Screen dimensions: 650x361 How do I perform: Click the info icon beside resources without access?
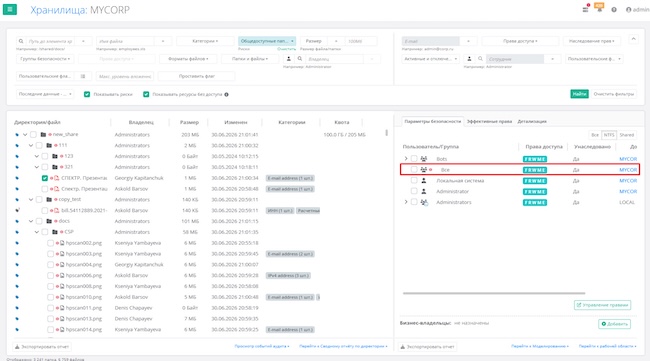[226, 94]
